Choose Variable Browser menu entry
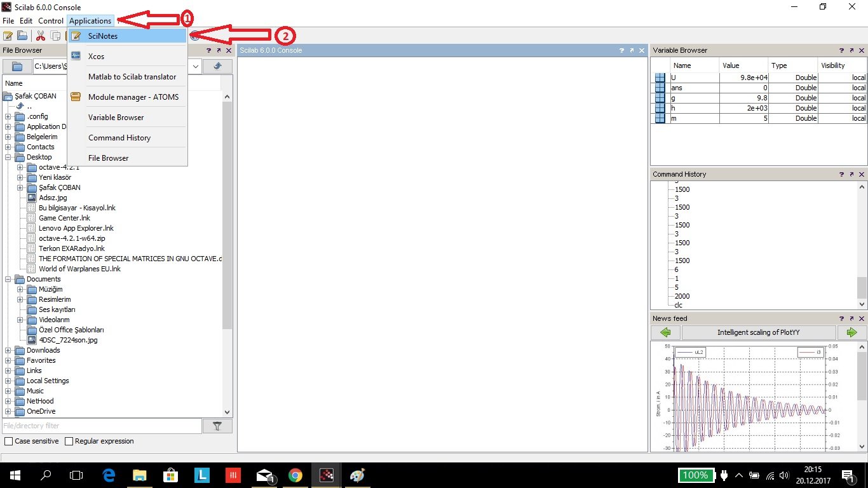Screen dimensions: 868x488 pos(127,118)
